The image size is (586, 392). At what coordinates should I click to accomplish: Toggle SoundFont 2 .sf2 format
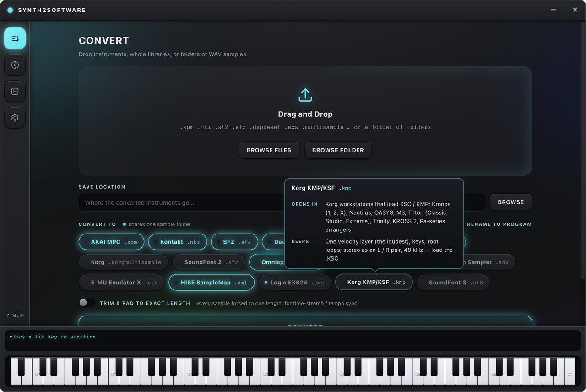209,262
